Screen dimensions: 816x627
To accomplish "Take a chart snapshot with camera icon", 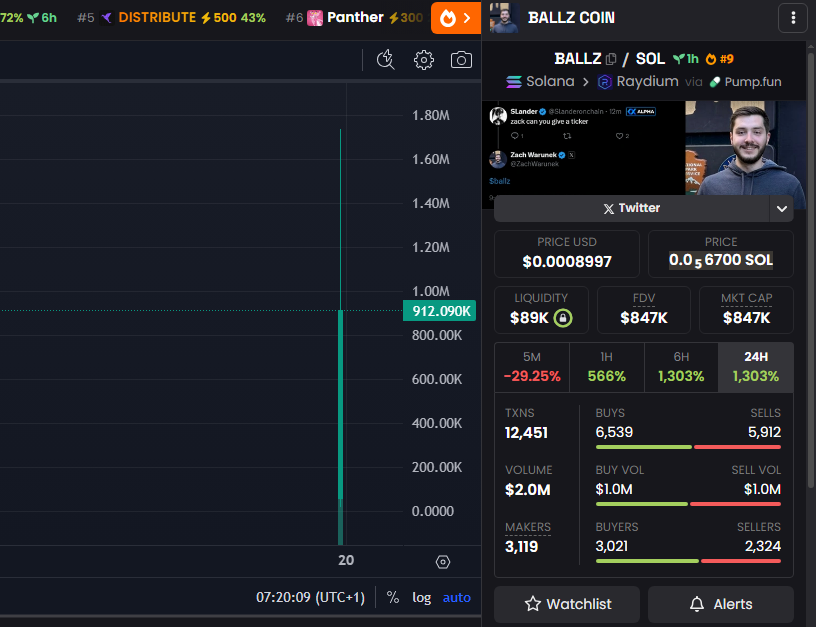I will coord(462,60).
